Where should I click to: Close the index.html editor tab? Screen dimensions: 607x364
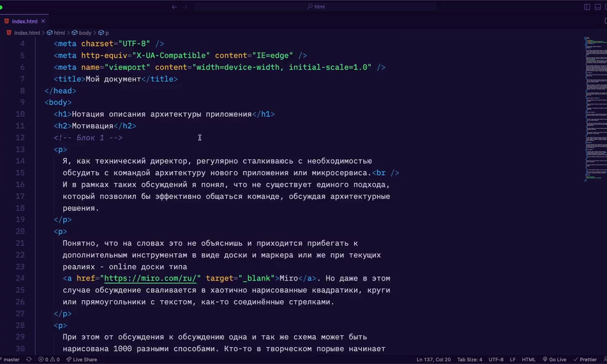click(x=43, y=21)
